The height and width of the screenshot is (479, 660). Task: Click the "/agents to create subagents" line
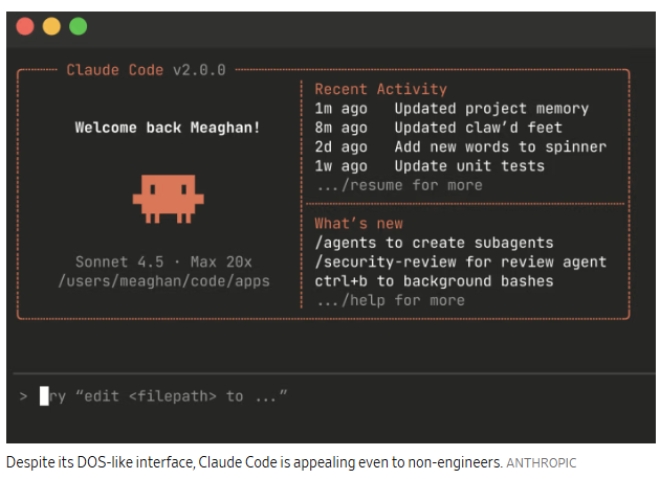tap(433, 242)
